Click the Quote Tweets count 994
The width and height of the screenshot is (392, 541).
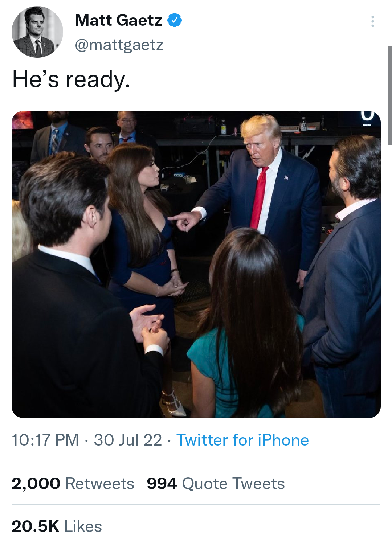click(162, 483)
